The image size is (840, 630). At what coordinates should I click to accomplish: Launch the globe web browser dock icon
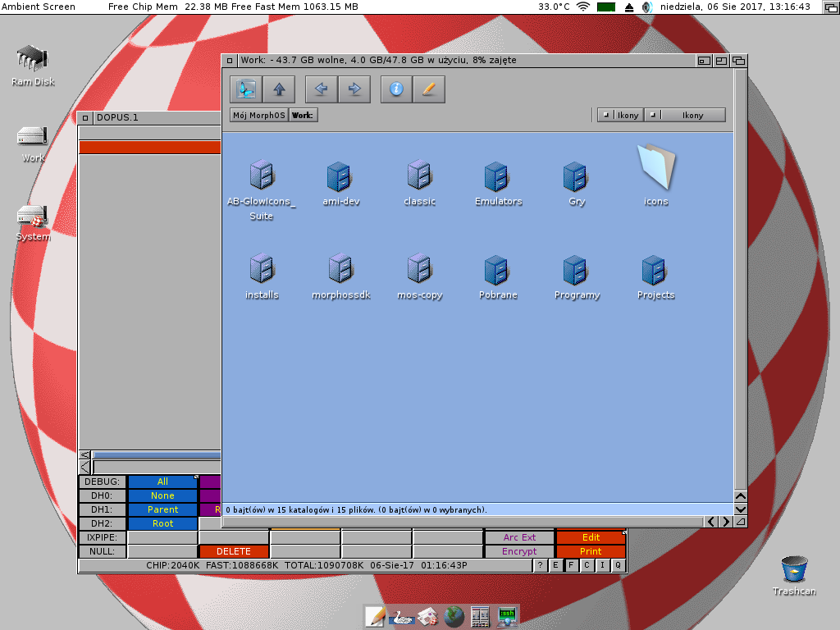(x=454, y=617)
